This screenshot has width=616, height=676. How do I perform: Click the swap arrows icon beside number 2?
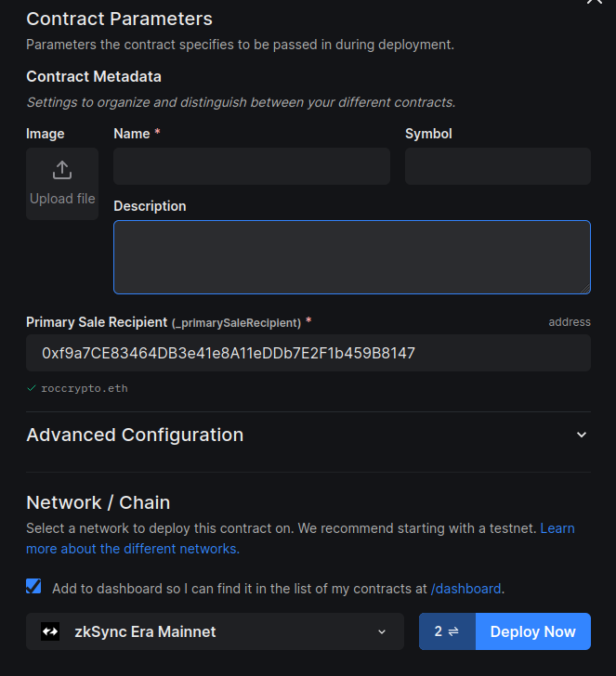tap(453, 631)
